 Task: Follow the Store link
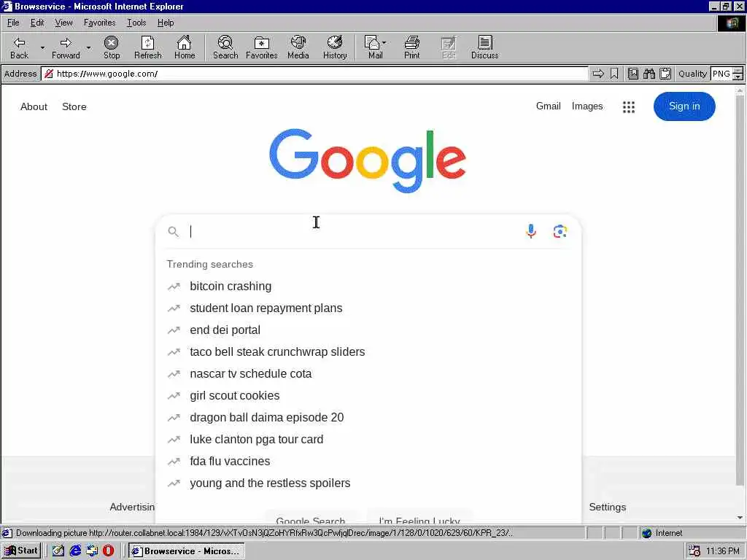pos(74,106)
